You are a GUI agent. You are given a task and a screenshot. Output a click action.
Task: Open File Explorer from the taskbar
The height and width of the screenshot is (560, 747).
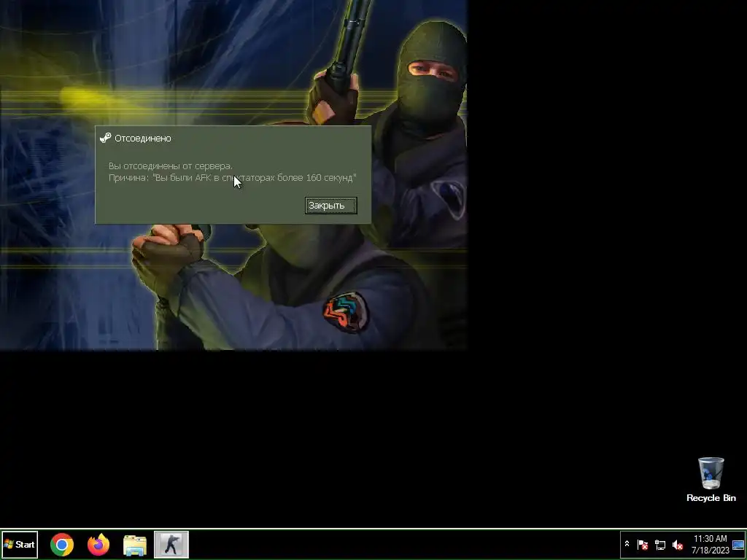pos(135,545)
